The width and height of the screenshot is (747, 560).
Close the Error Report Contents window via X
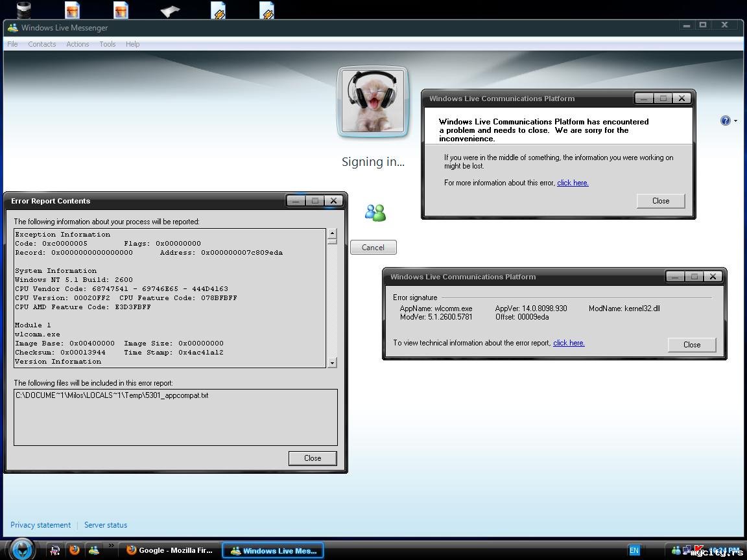333,201
